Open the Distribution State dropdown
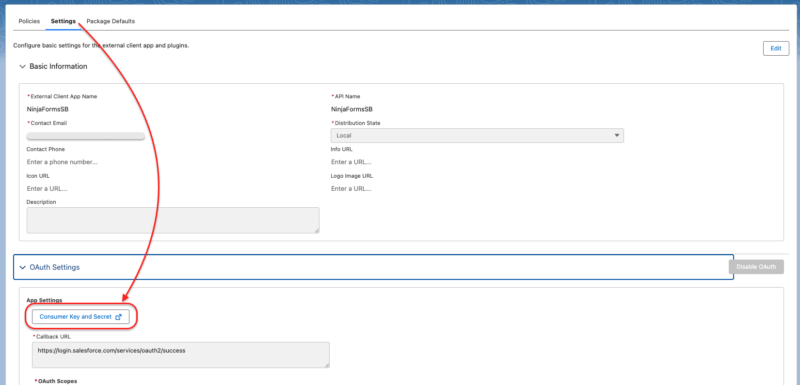Screen dimensions: 800x385 click(477, 136)
